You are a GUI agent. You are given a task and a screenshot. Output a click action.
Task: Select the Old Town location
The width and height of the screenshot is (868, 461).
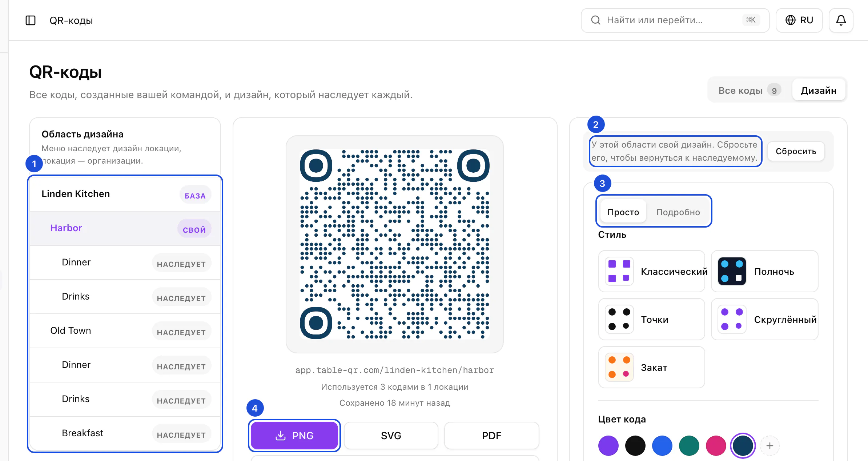[125, 331]
